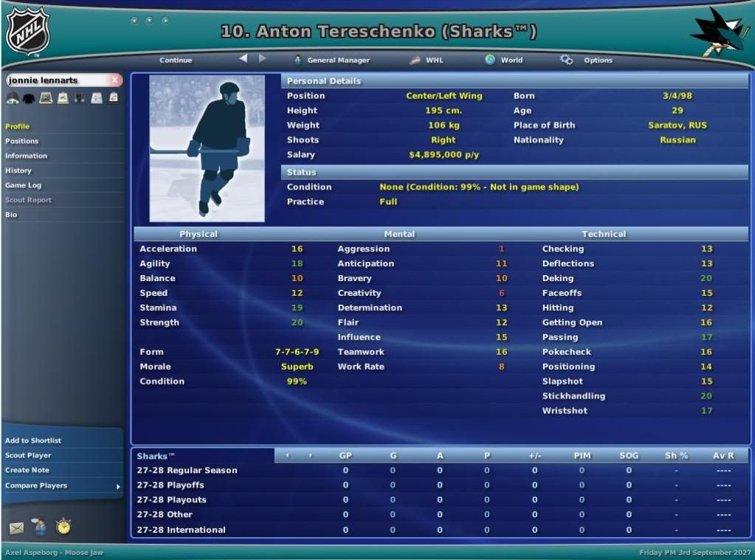The image size is (755, 560).
Task: Open the General Manager menu
Action: (x=332, y=61)
